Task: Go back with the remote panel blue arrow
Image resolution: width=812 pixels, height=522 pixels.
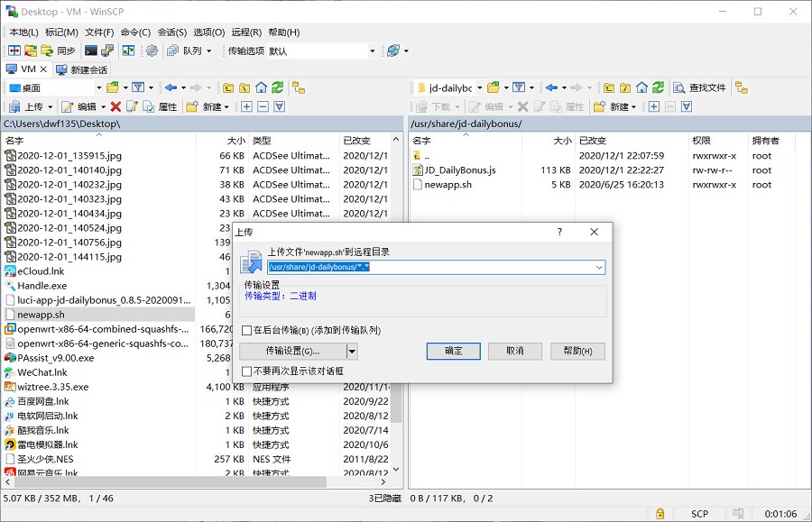Action: 551,87
